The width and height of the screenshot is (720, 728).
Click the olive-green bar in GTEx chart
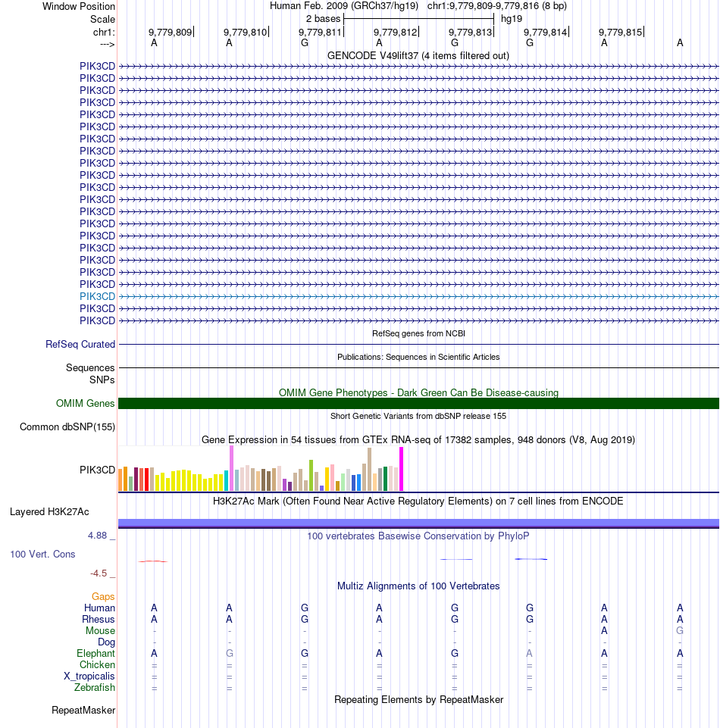(311, 476)
